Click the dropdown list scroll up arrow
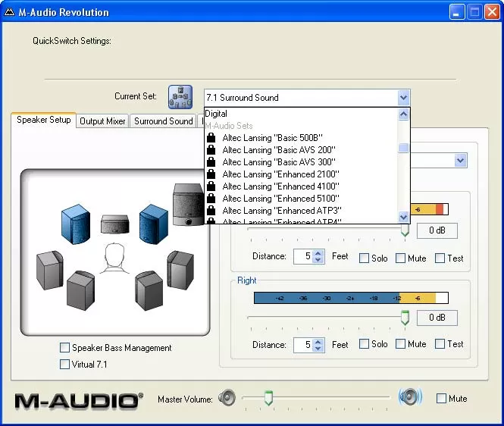This screenshot has width=504, height=426. point(404,114)
